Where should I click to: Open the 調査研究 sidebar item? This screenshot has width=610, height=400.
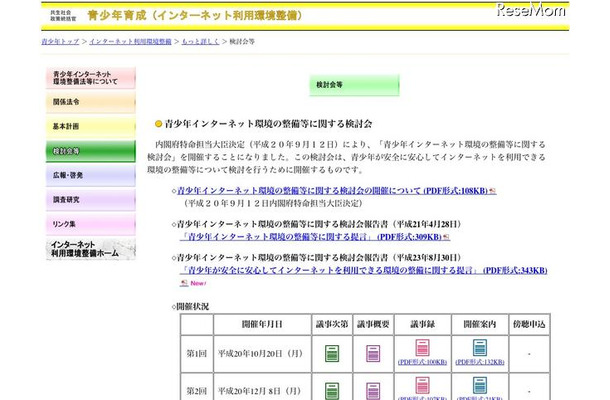pos(91,200)
